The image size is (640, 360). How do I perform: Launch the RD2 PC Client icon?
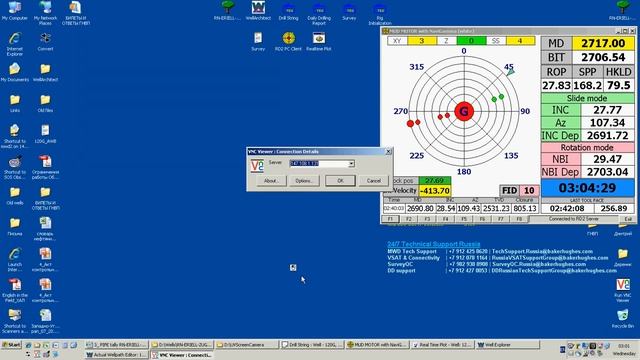click(x=288, y=42)
